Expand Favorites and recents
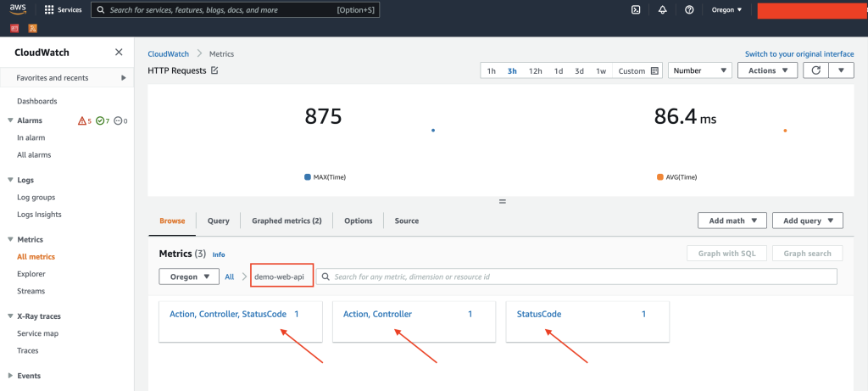This screenshot has width=868, height=391. point(67,78)
